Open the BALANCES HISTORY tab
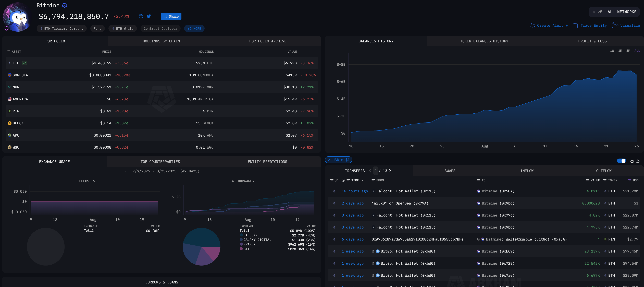Screen dimensions: 644x287 [376, 41]
